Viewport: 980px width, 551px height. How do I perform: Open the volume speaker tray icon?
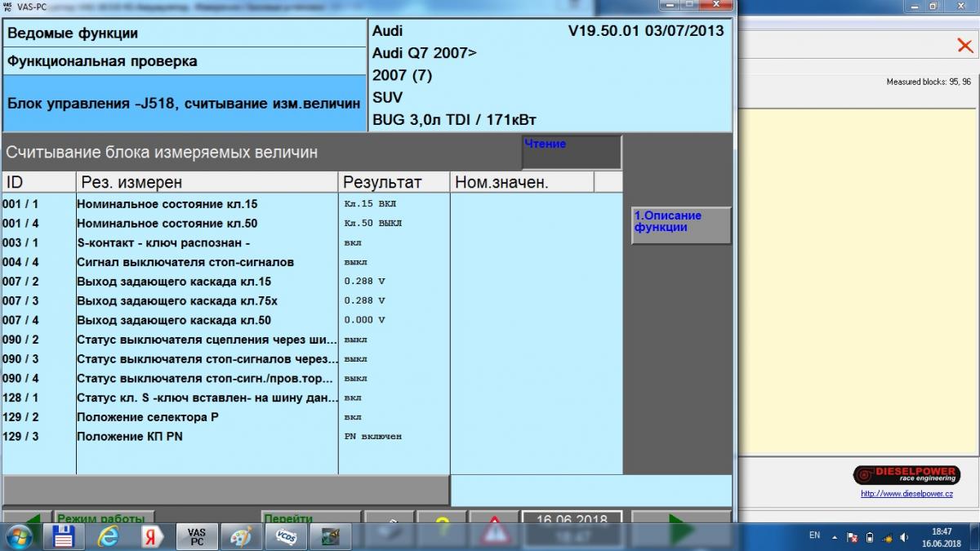tap(903, 537)
